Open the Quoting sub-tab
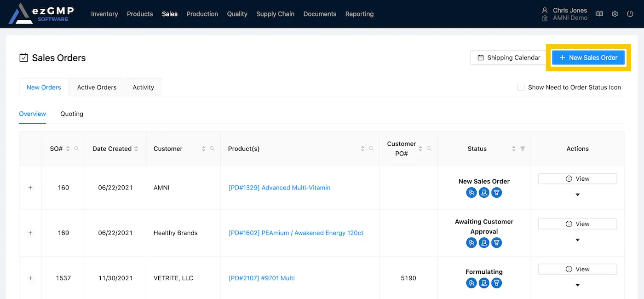The width and height of the screenshot is (644, 299). click(72, 114)
